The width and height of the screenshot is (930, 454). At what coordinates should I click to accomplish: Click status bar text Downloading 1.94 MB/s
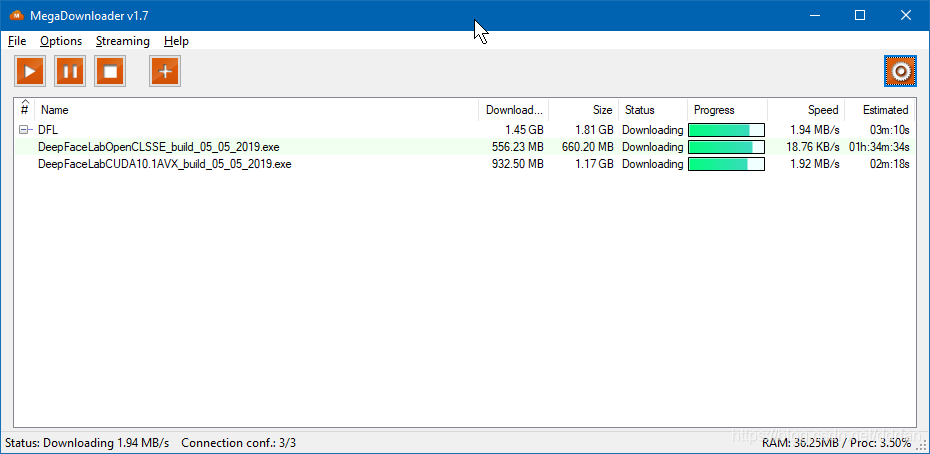click(x=87, y=443)
